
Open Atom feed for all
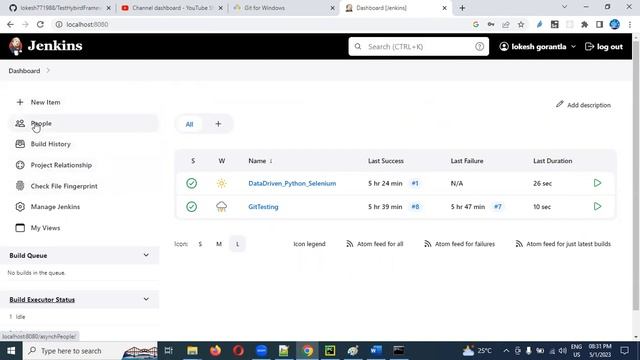click(x=375, y=244)
